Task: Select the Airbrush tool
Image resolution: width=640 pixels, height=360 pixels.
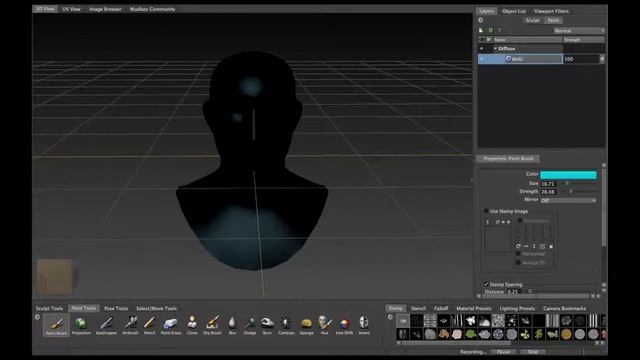Action: (131, 325)
